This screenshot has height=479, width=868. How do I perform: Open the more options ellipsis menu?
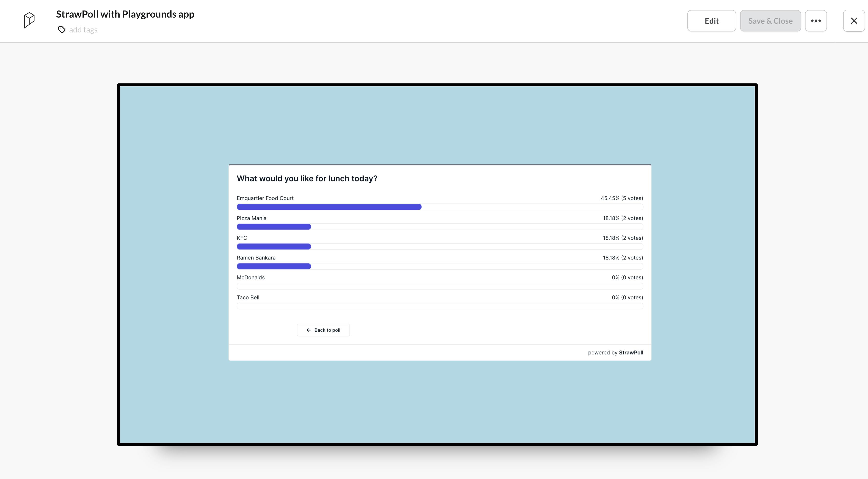pos(816,20)
